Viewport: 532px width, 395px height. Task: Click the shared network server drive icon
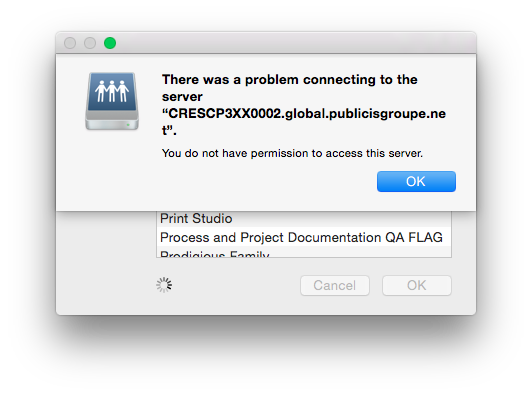[x=112, y=101]
